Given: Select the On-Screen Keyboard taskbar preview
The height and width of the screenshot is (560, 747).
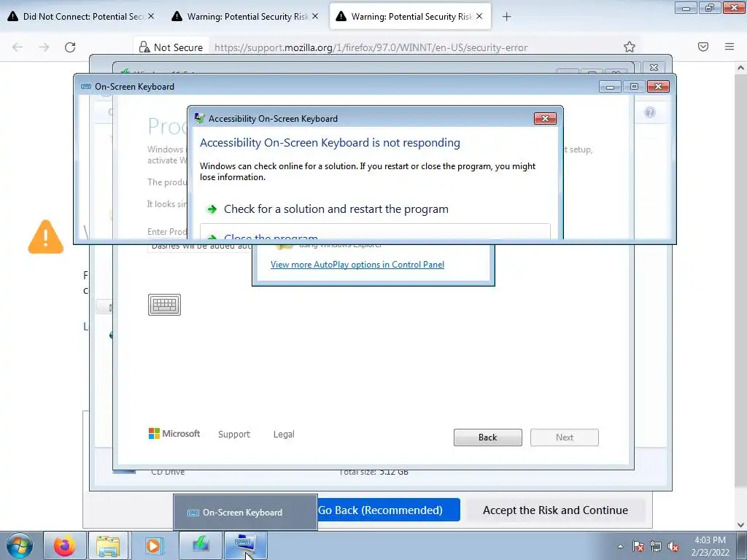Looking at the screenshot, I should pos(245,513).
